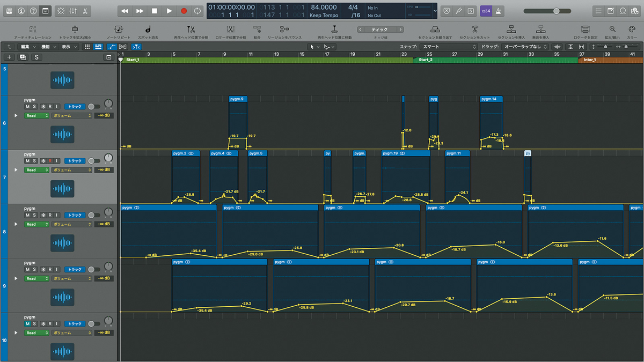This screenshot has height=362, width=644.
Task: Expand track 8 automation disclosure triangle
Action: 16,224
